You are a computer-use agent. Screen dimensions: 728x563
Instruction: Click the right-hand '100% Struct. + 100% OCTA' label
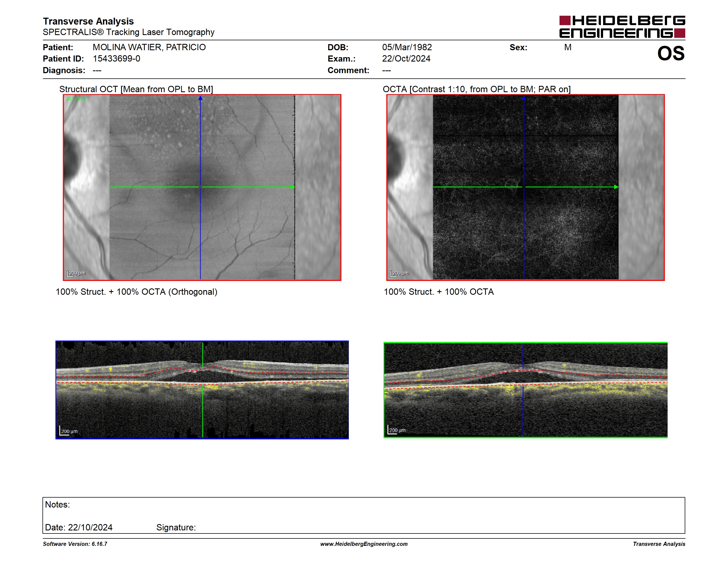point(439,292)
